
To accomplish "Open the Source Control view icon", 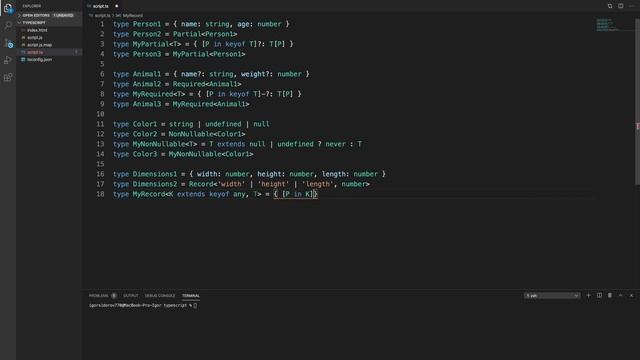I will click(8, 43).
